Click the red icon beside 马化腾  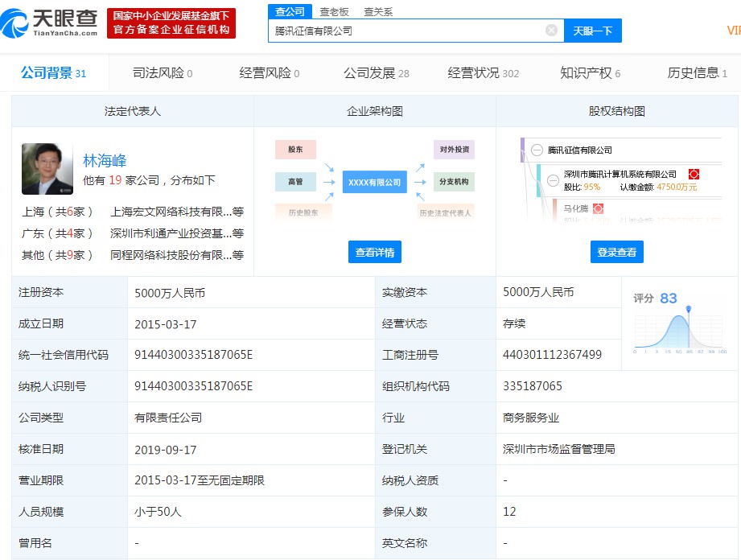(599, 208)
